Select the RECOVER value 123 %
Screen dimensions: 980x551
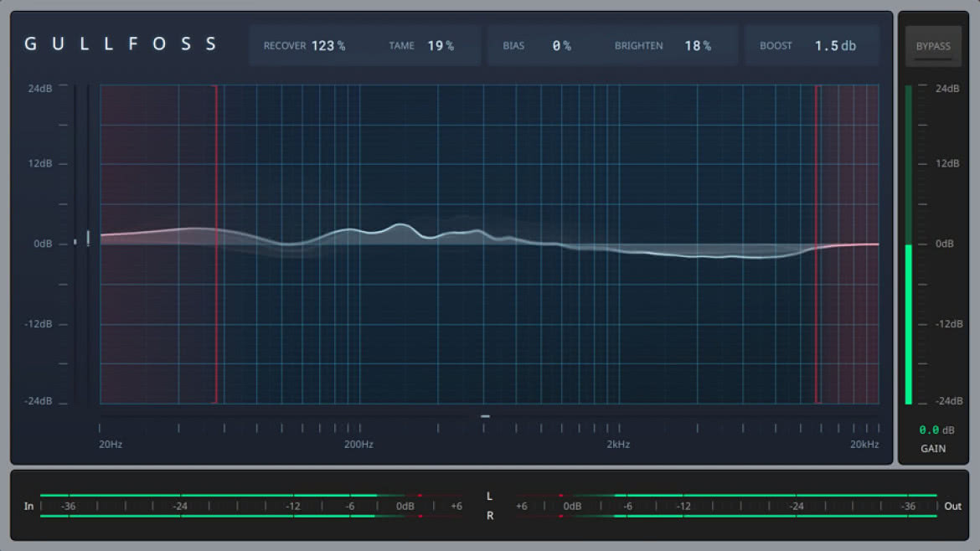pos(328,45)
